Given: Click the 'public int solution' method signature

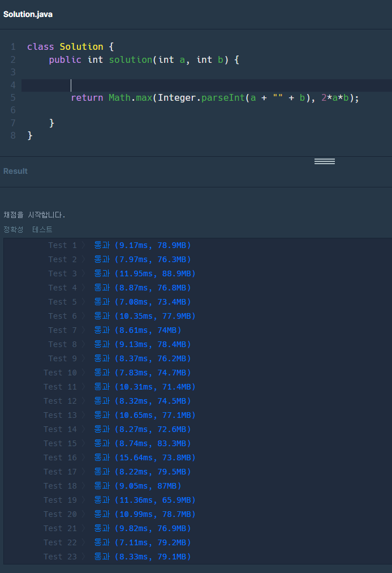Looking at the screenshot, I should [144, 59].
